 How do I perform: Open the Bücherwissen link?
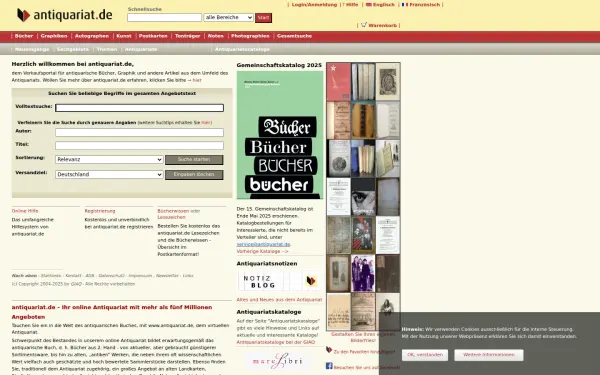click(x=173, y=211)
